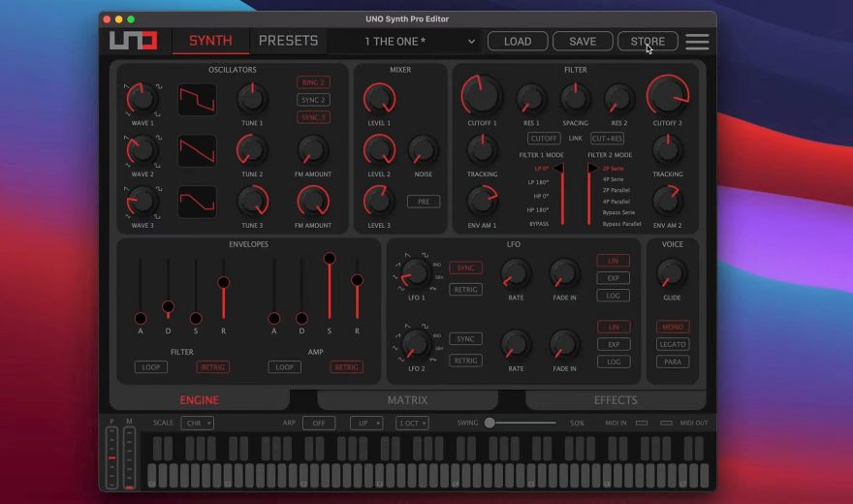Open the MATRIX tab

407,400
